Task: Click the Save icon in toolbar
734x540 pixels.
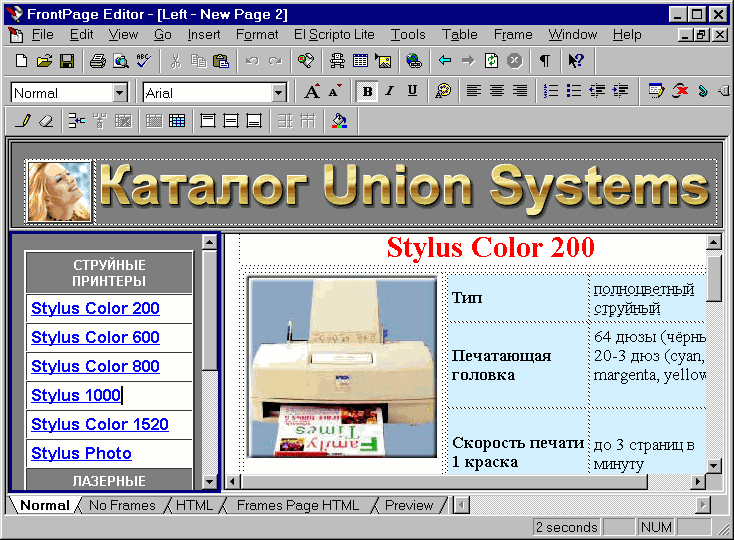Action: (67, 61)
